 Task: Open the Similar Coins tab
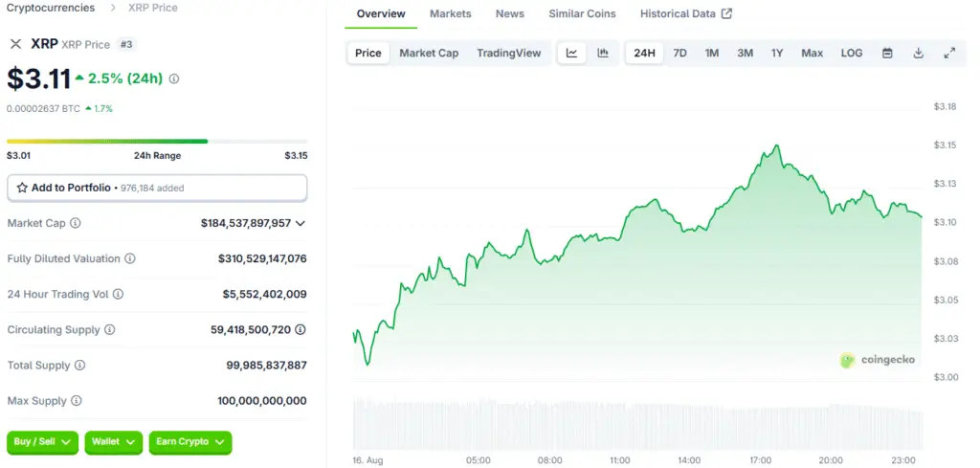click(x=583, y=13)
